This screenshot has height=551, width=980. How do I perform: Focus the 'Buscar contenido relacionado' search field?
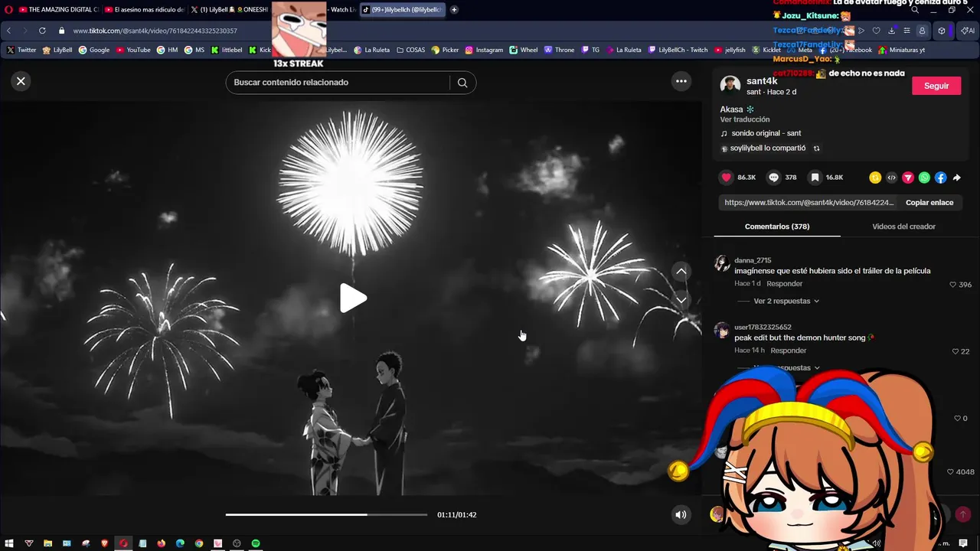pyautogui.click(x=337, y=83)
